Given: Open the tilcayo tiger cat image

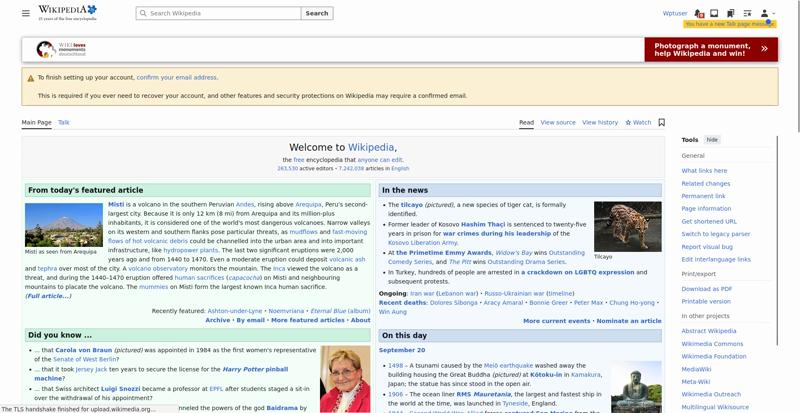Looking at the screenshot, I should (x=628, y=227).
